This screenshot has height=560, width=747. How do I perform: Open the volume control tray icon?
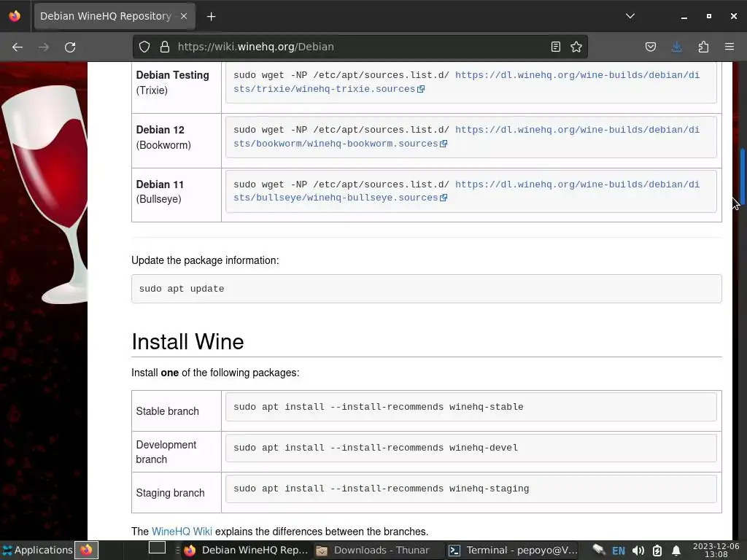tap(638, 551)
